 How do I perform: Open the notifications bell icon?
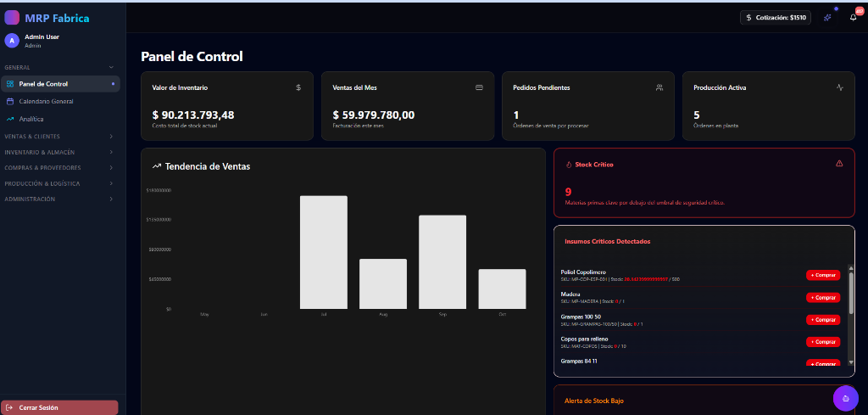point(853,18)
